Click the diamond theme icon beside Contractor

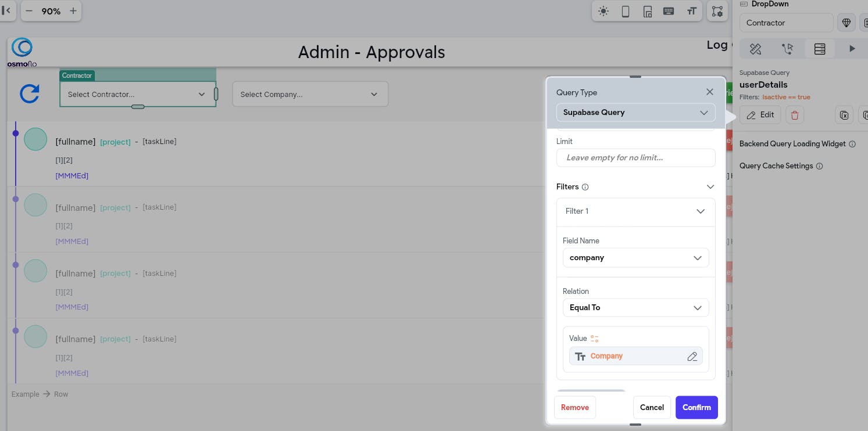click(x=846, y=23)
